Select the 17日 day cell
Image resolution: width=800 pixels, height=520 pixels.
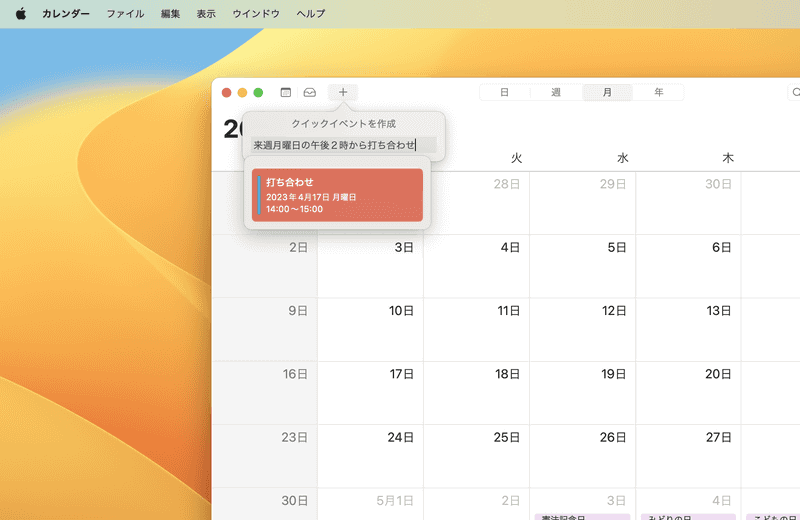coord(370,393)
